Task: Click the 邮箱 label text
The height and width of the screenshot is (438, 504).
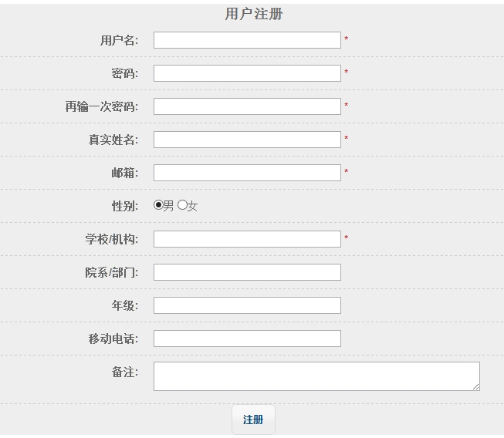Action: [124, 173]
